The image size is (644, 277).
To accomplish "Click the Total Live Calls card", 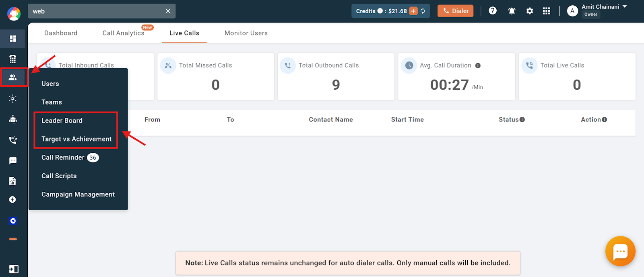I will pyautogui.click(x=577, y=77).
